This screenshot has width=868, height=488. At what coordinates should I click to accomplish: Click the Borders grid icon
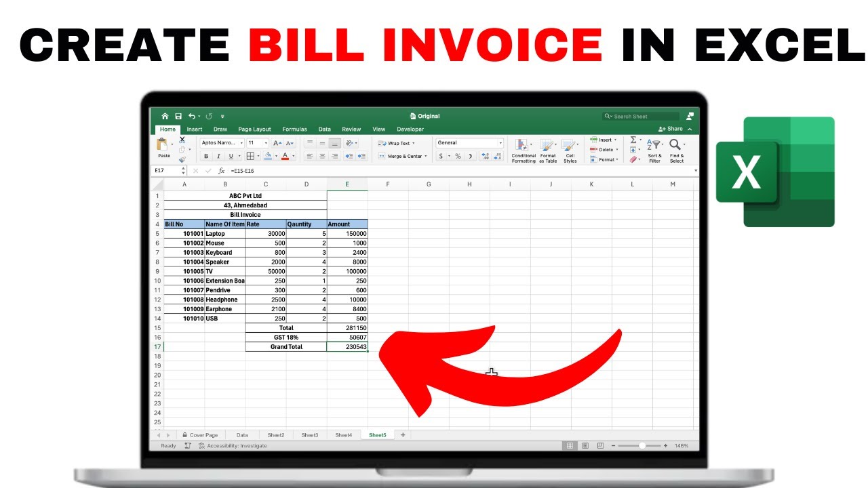(250, 156)
